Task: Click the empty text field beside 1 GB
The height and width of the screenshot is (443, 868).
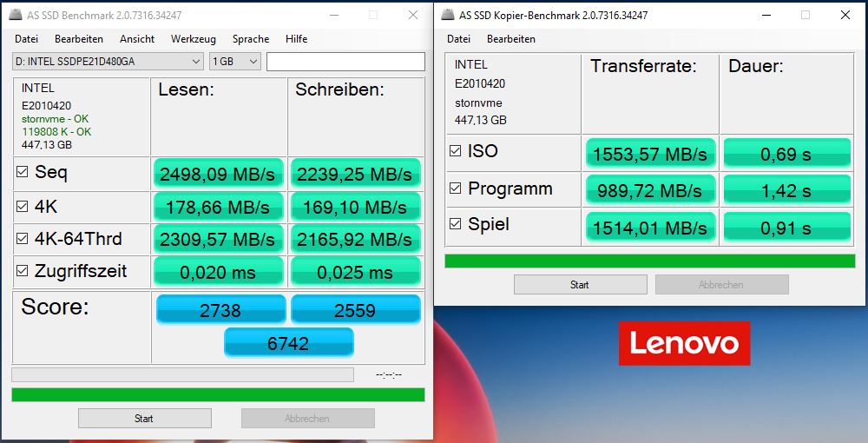Action: [345, 62]
